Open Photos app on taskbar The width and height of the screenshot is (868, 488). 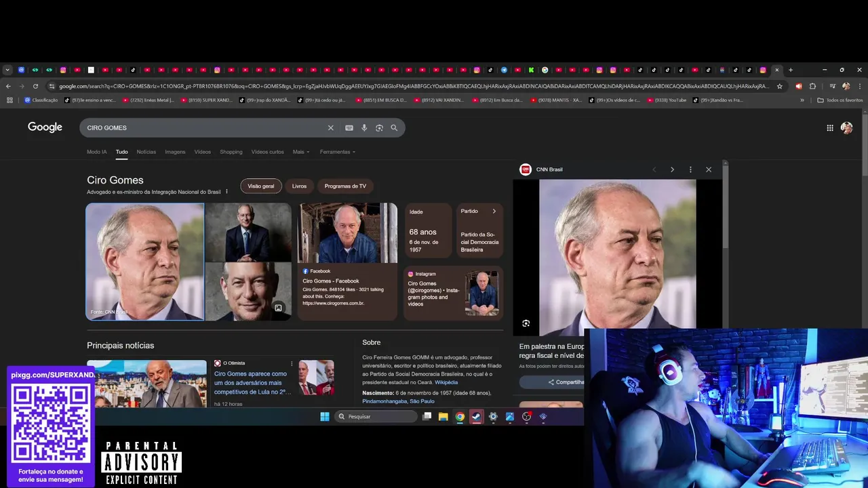point(509,417)
